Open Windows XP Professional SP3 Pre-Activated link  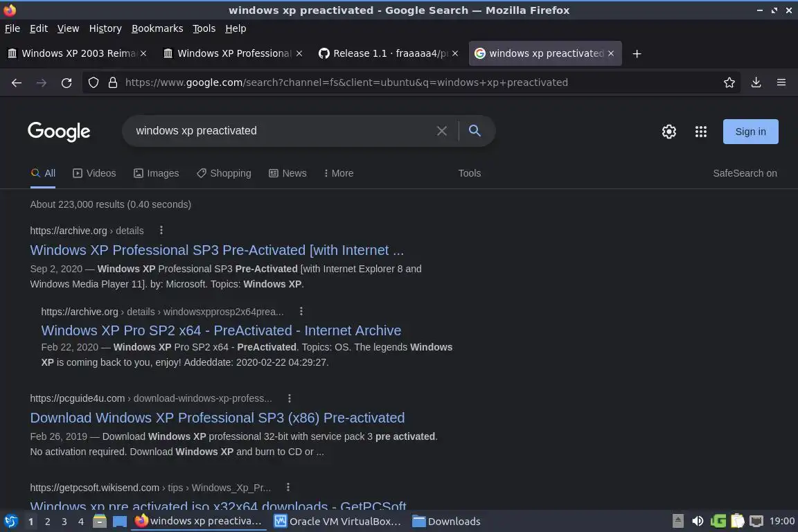(x=217, y=250)
